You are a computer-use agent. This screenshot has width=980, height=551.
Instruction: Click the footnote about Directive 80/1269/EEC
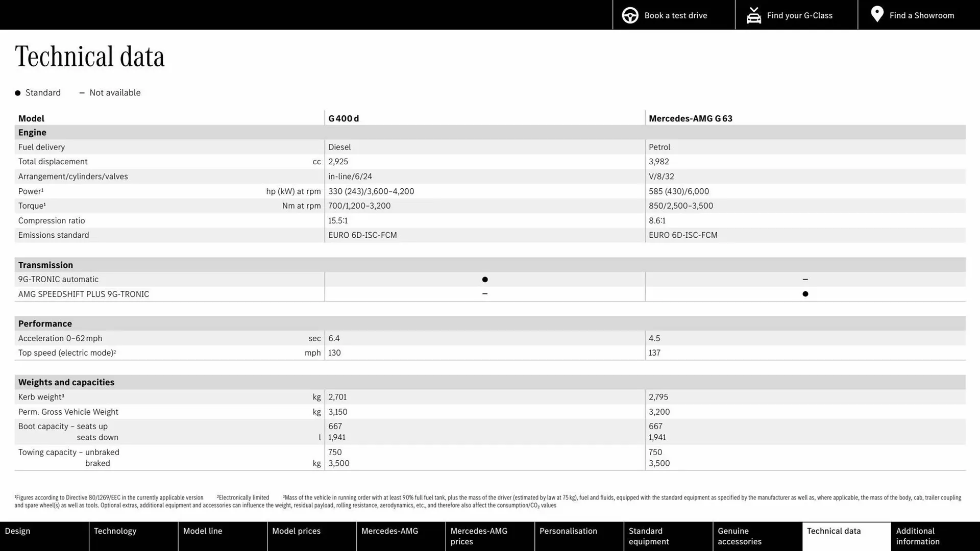[109, 497]
